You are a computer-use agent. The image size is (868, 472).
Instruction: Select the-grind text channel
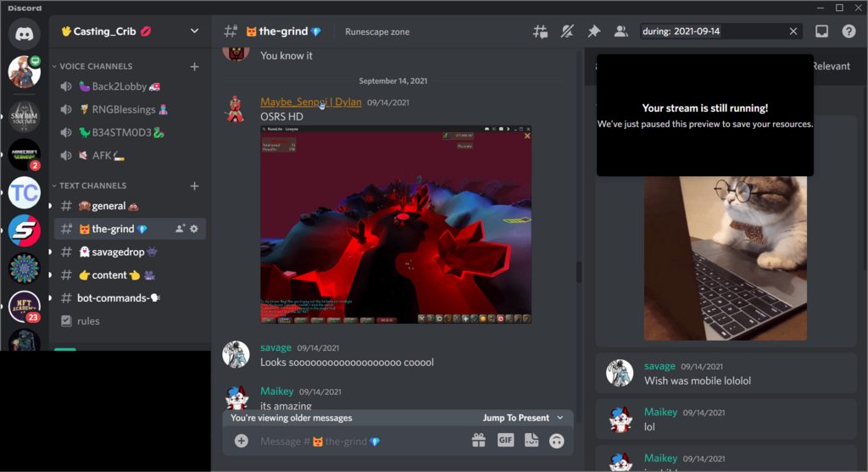tap(113, 229)
